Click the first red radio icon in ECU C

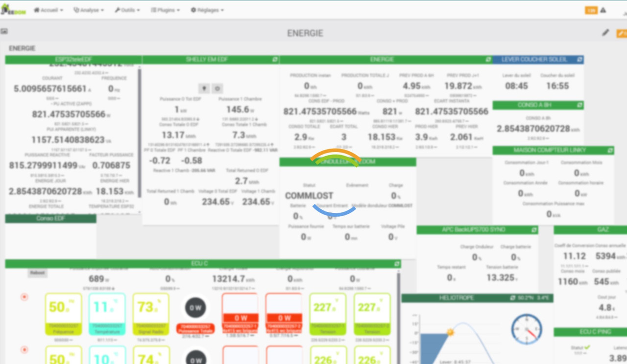pyautogui.click(x=24, y=297)
